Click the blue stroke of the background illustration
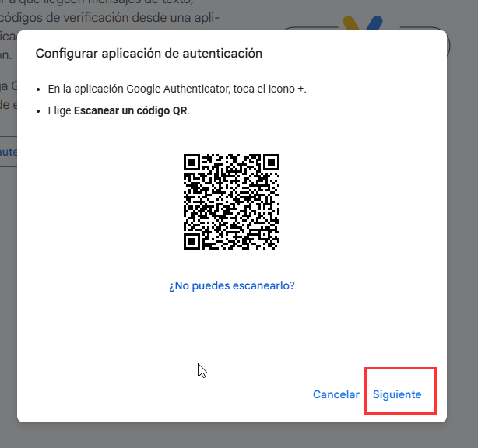Viewport: 478px width, 448px height. pos(374,23)
